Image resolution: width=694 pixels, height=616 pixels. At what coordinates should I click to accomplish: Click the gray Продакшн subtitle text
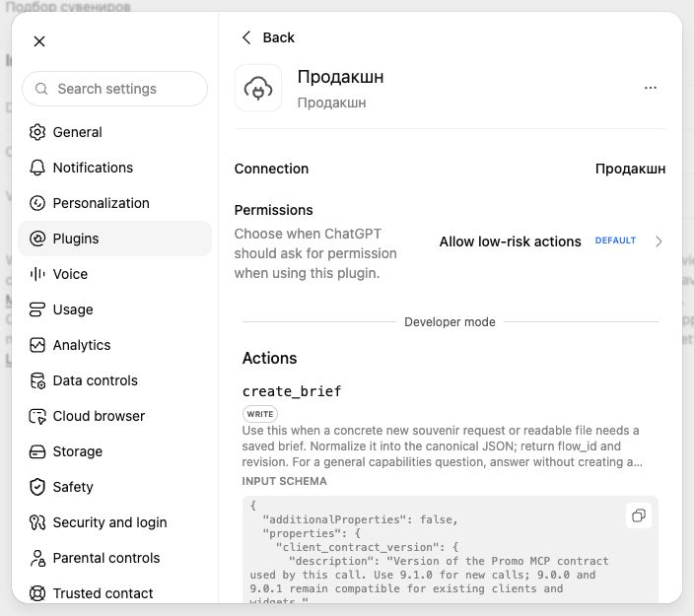331,103
